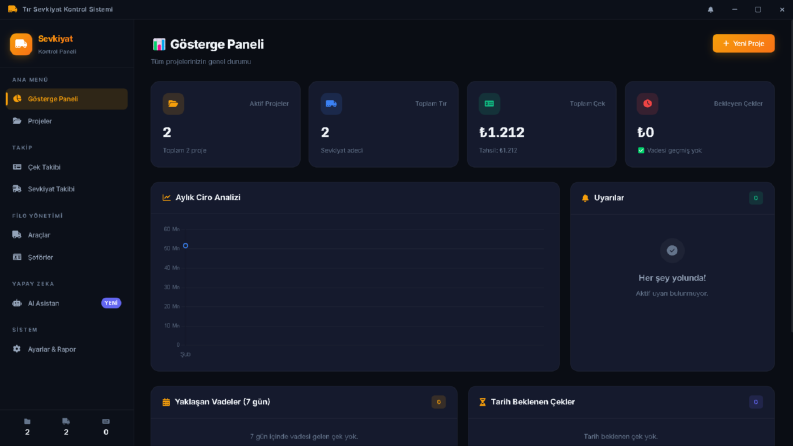
Task: Click the Sevkiyat adedi subtitle
Action: pyautogui.click(x=342, y=150)
